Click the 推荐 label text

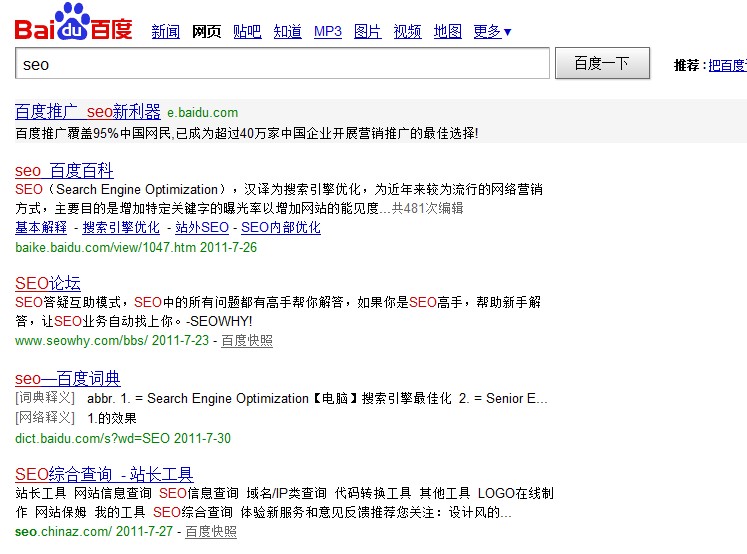(686, 65)
